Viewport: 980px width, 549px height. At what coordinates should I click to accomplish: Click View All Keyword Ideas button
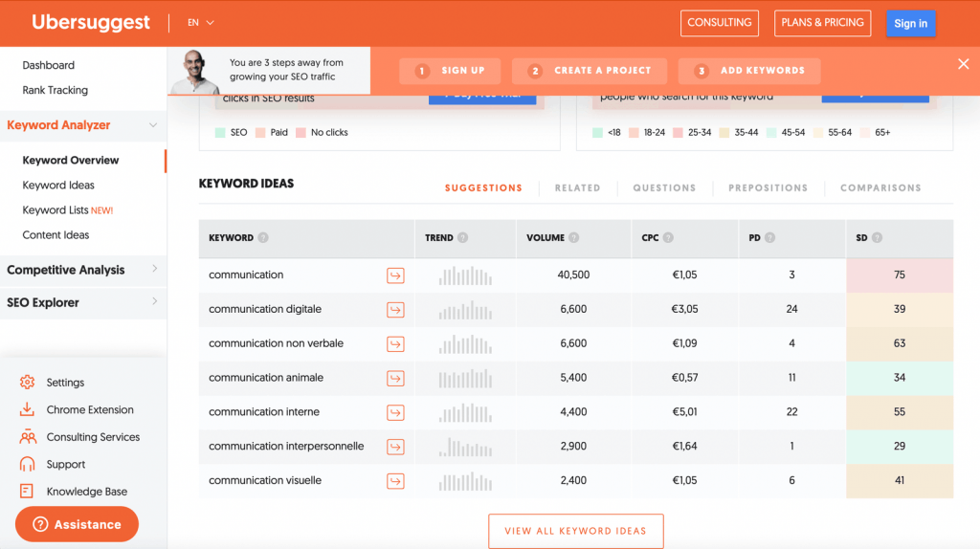coord(575,531)
